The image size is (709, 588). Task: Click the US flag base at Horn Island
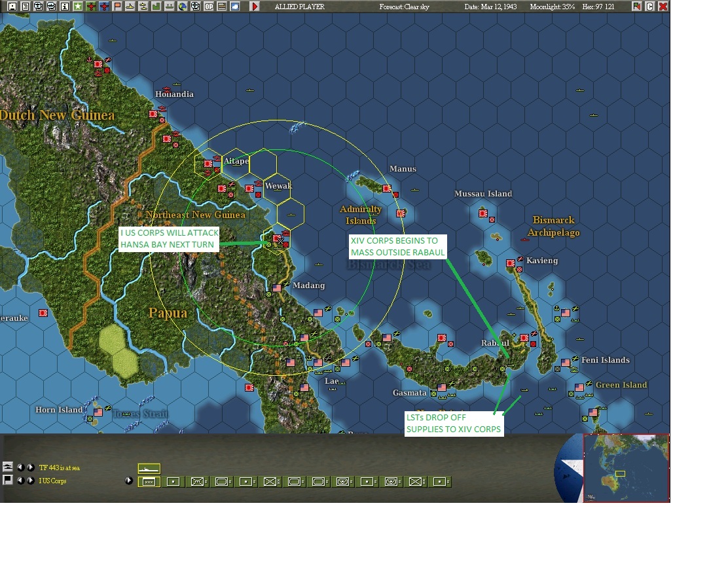[98, 412]
